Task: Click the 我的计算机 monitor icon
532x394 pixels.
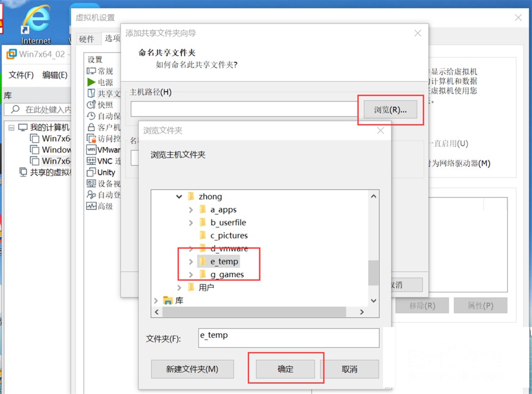Action: click(23, 127)
